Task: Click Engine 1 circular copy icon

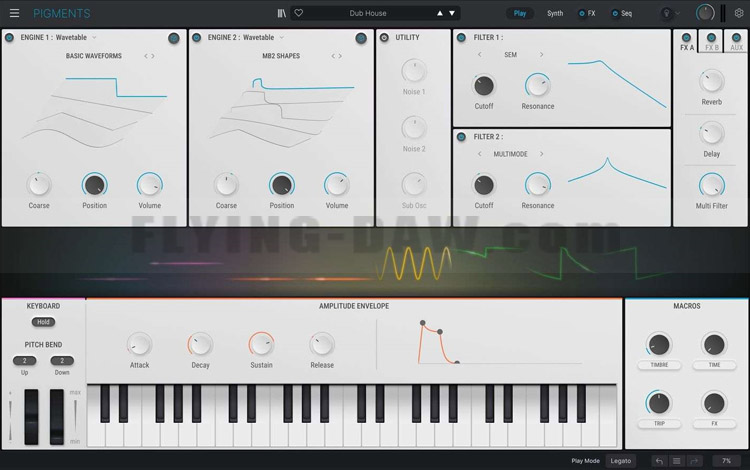Action: (174, 38)
